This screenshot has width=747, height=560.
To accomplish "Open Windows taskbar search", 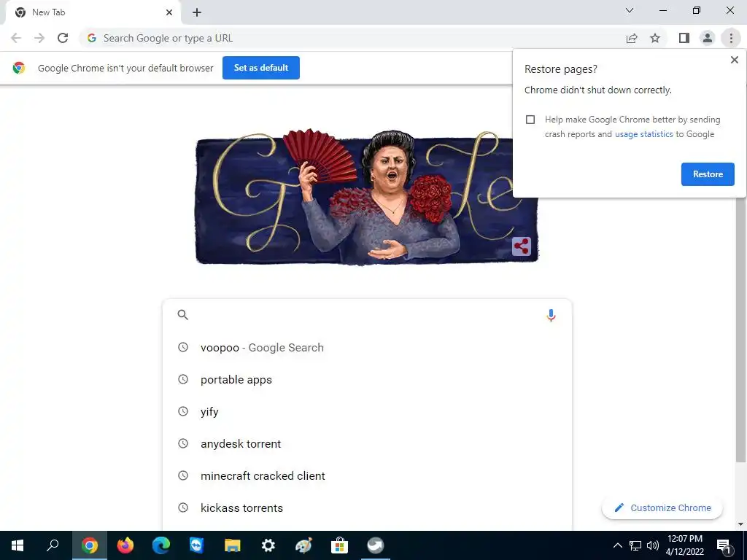I will [53, 545].
